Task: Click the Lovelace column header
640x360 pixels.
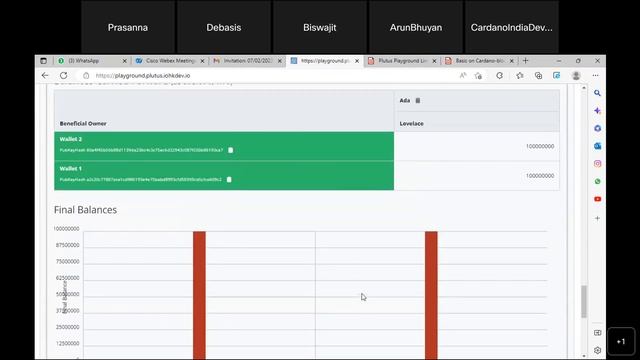Action: tap(411, 123)
